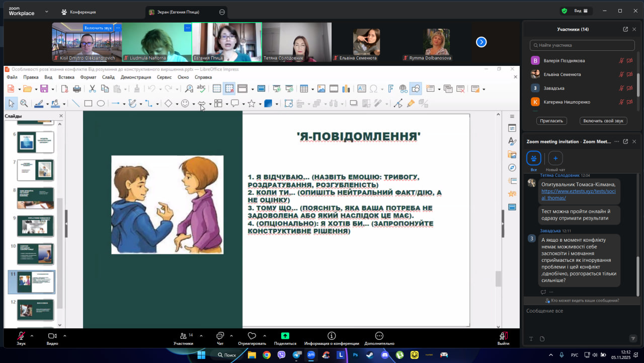This screenshot has width=644, height=363.
Task: Click the Participants icon in toolbar
Action: [x=183, y=336]
